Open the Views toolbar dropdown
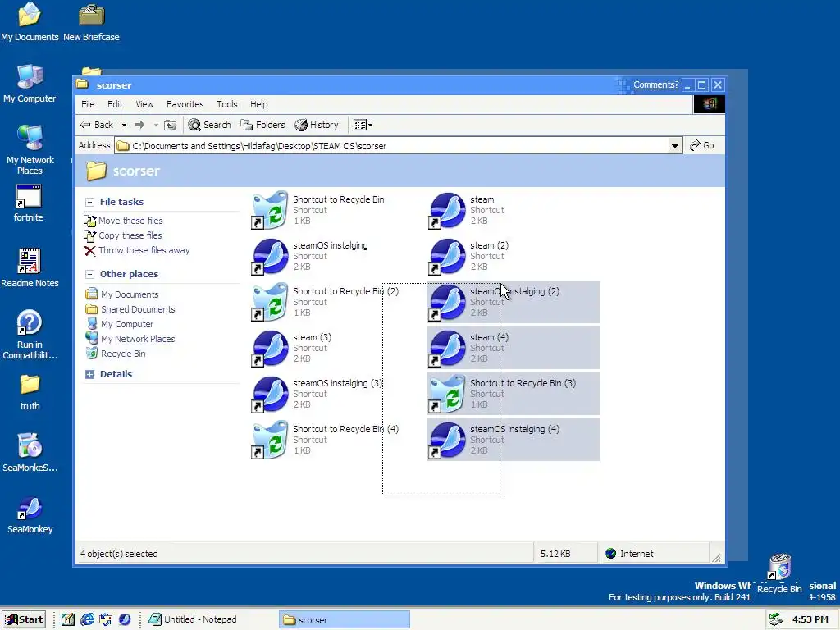 (x=363, y=125)
